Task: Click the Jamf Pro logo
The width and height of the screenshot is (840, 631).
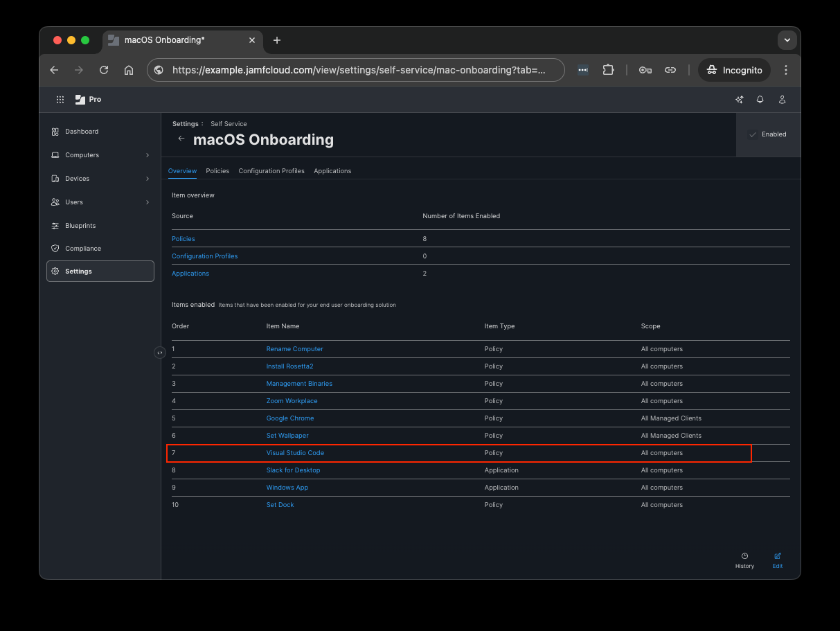Action: (x=88, y=100)
